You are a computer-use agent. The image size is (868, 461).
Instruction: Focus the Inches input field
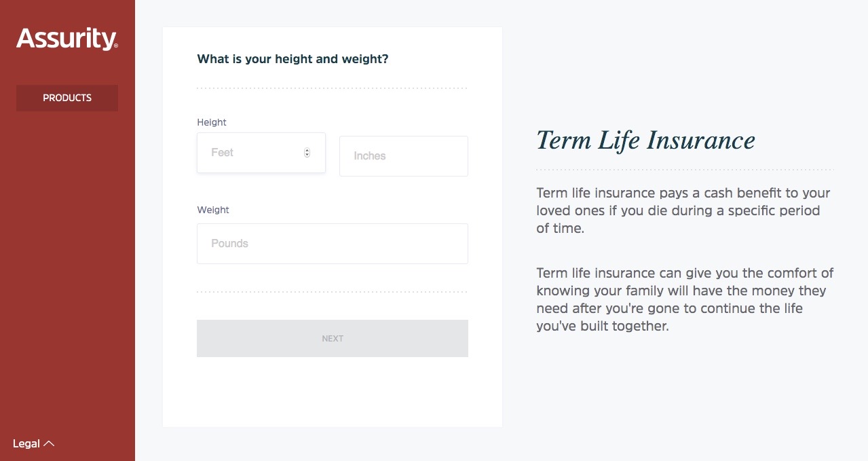pos(404,156)
